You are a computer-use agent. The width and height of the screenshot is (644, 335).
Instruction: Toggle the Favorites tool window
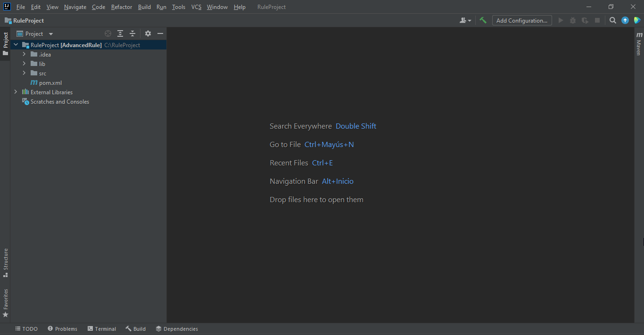coord(6,303)
